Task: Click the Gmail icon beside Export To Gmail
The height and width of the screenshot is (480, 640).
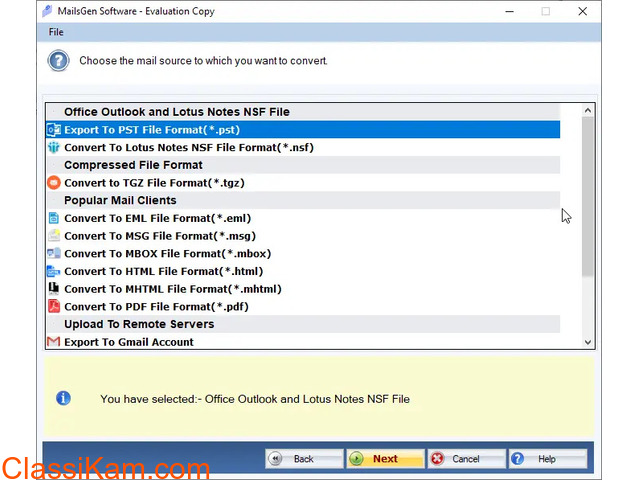Action: (53, 341)
